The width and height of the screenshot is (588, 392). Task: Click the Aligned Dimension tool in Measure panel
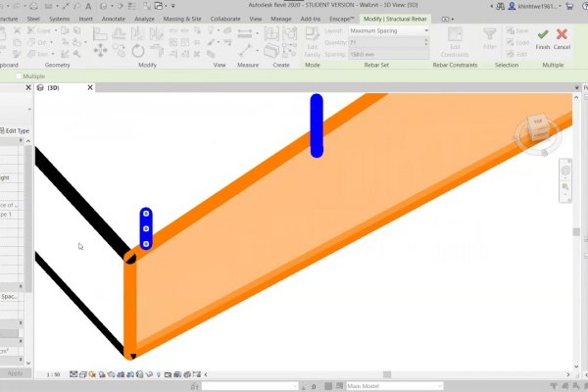[x=244, y=33]
